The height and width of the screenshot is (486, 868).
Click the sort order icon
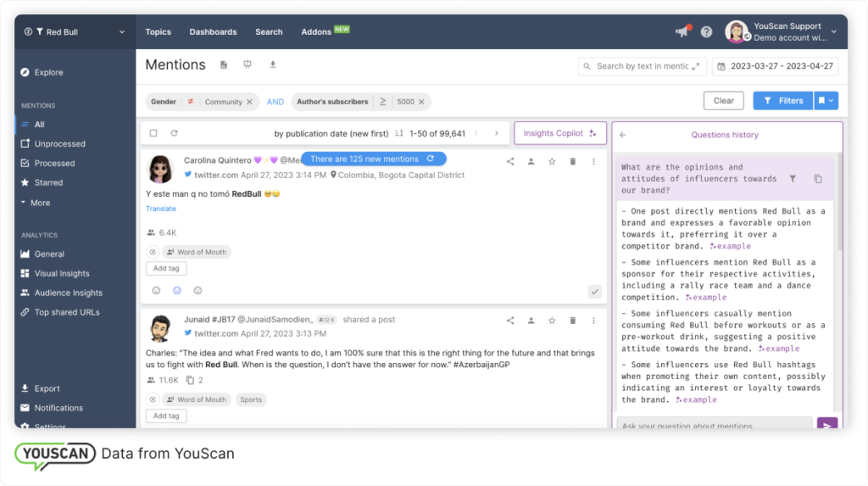[398, 133]
